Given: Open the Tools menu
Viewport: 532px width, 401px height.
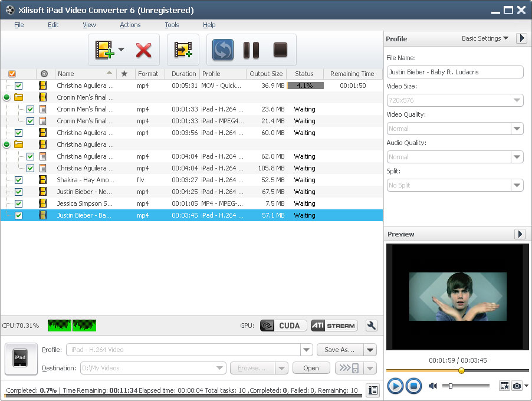Looking at the screenshot, I should click(172, 25).
